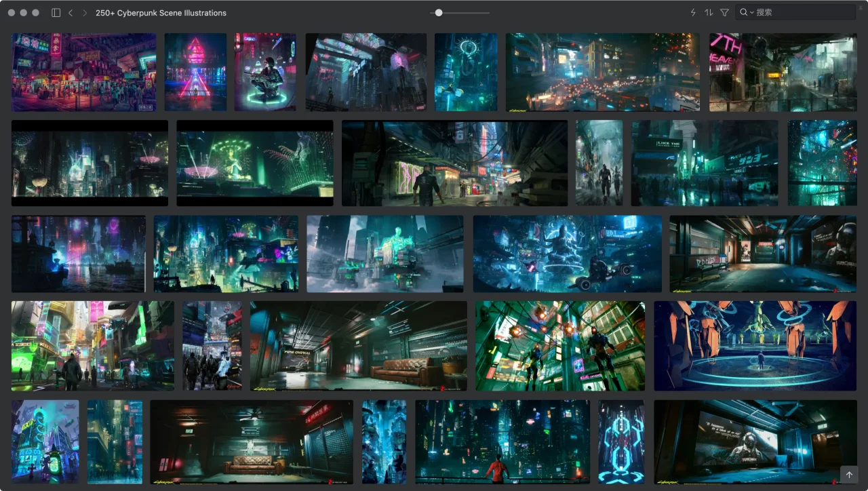
Task: Open the blue circuit pattern portrait thumbnail
Action: [x=621, y=441]
